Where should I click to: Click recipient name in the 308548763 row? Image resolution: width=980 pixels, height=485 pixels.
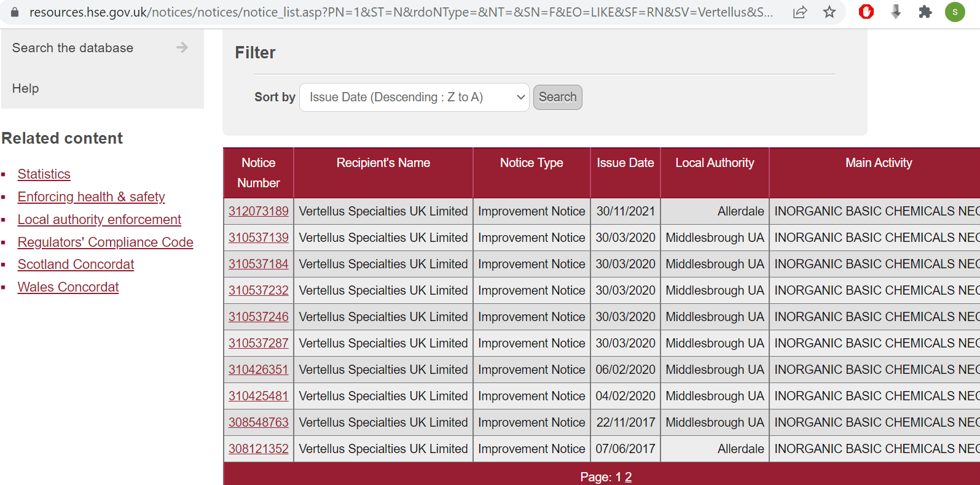(x=383, y=422)
